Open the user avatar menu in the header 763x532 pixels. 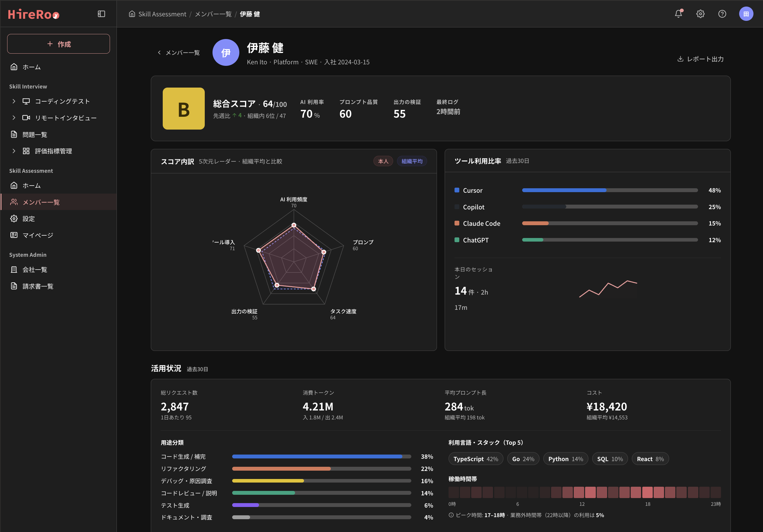(x=746, y=14)
